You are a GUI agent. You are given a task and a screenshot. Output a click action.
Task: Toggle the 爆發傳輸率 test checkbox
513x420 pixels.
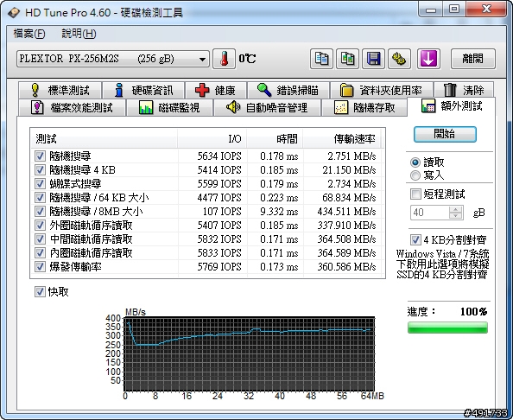pyautogui.click(x=40, y=266)
